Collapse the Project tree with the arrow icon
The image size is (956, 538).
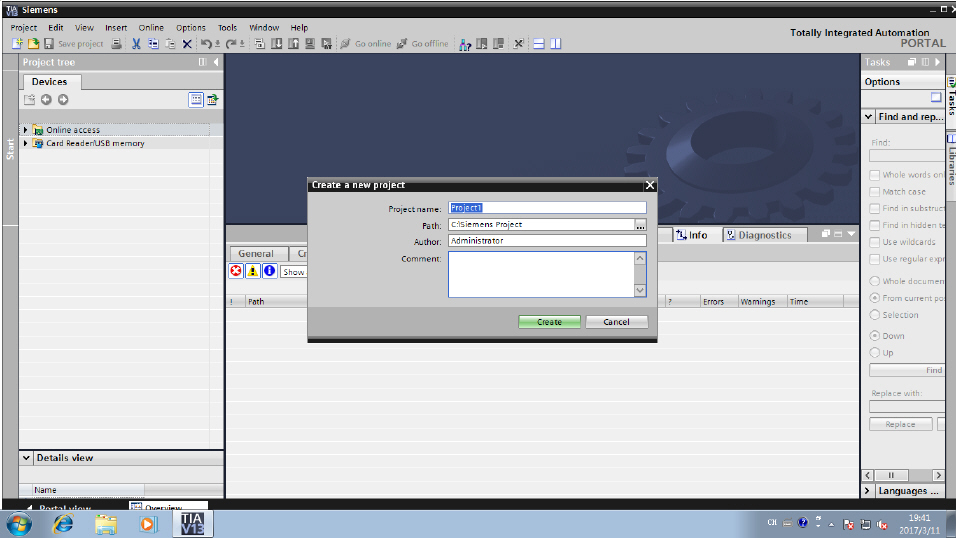[216, 62]
